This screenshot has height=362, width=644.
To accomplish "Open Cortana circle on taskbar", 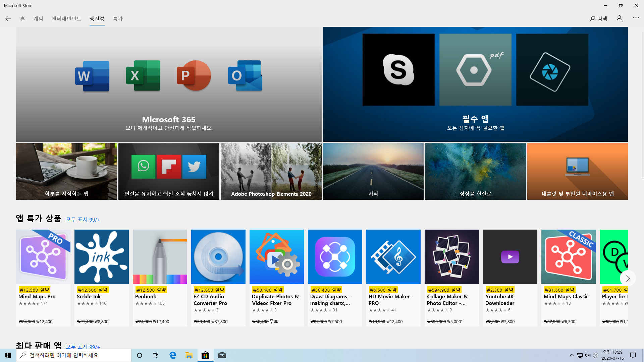I will coord(140,355).
